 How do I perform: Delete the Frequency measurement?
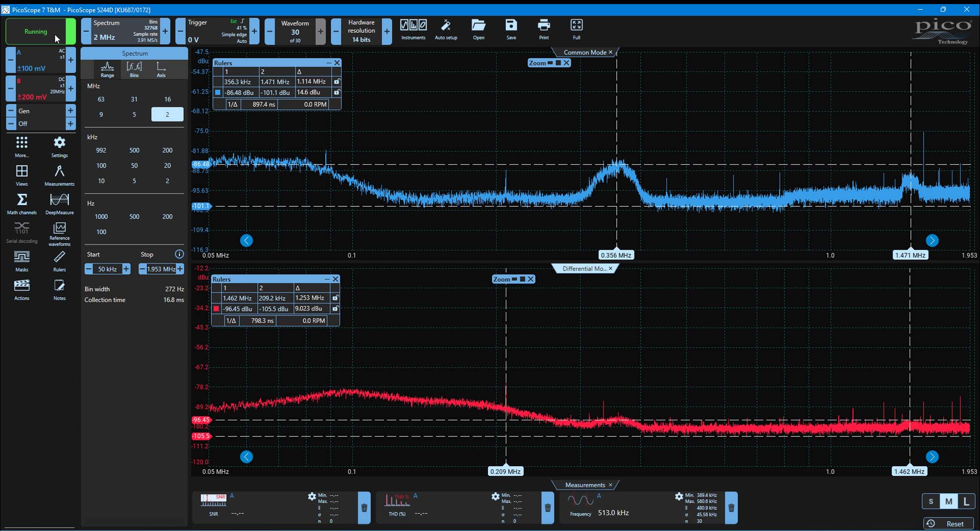(731, 508)
